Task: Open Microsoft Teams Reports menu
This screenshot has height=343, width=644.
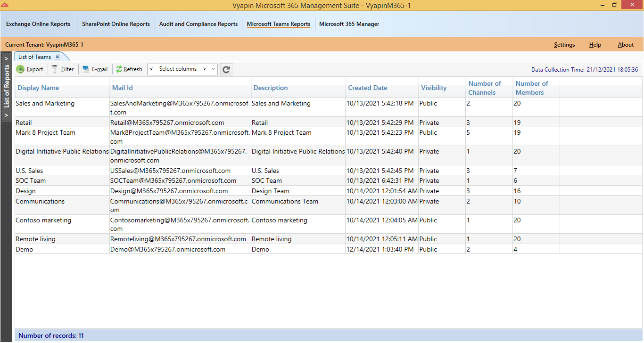Action: (279, 24)
